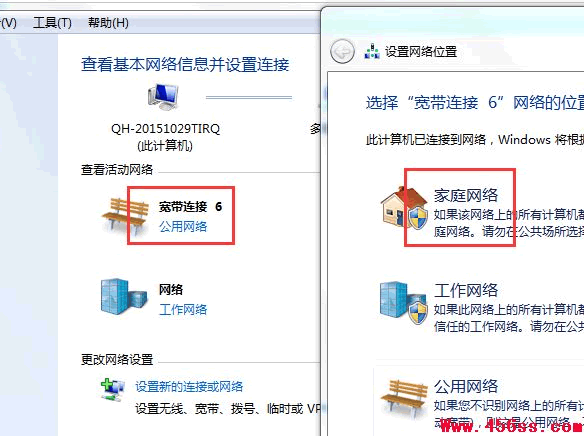584x436 pixels.
Task: Open the 帮助(H) menu
Action: point(108,23)
